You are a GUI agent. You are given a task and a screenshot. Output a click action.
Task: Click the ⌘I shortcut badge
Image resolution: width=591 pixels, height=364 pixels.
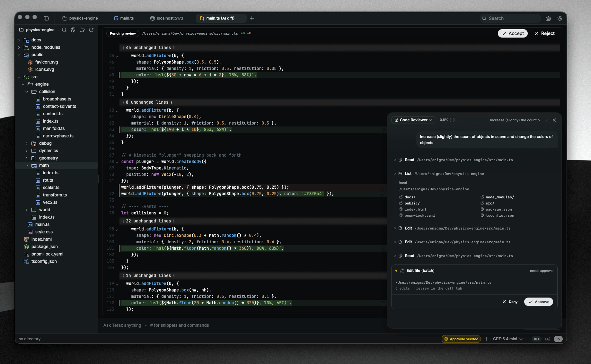[x=536, y=339]
